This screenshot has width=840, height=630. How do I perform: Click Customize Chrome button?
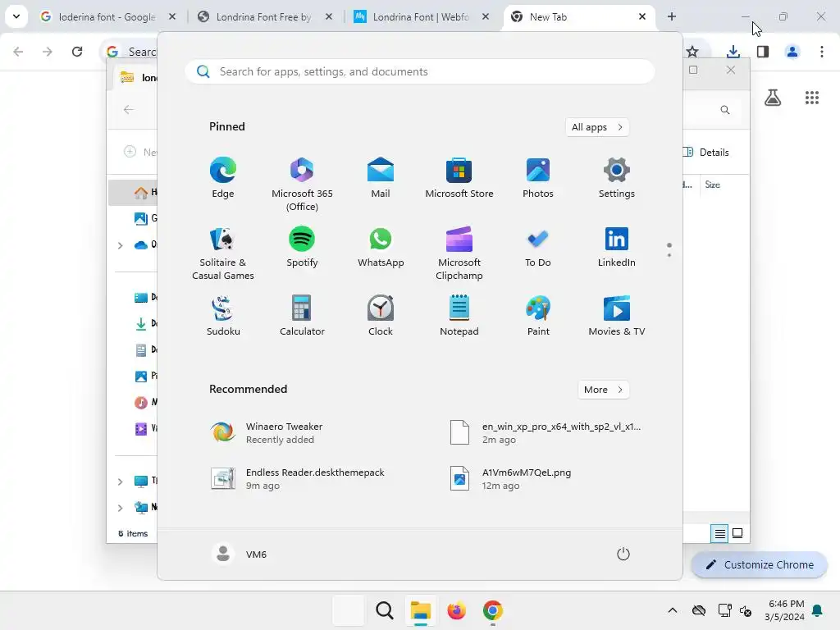tap(760, 564)
